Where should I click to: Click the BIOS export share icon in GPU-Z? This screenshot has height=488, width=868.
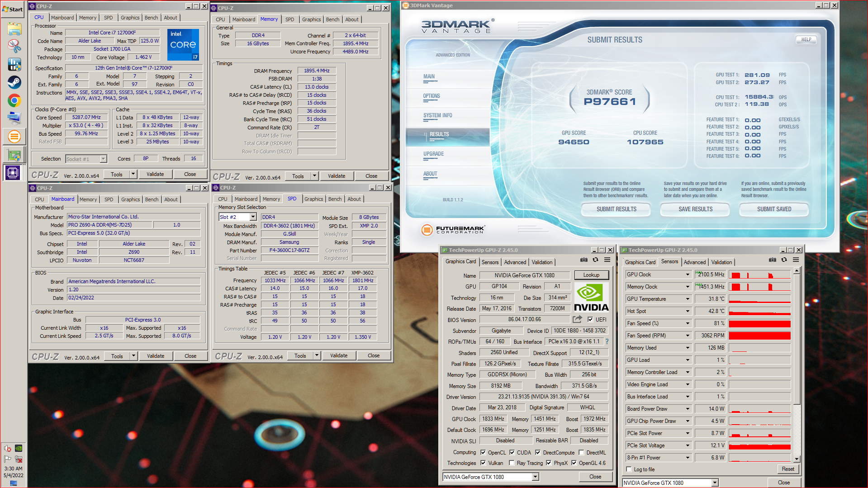tap(578, 319)
